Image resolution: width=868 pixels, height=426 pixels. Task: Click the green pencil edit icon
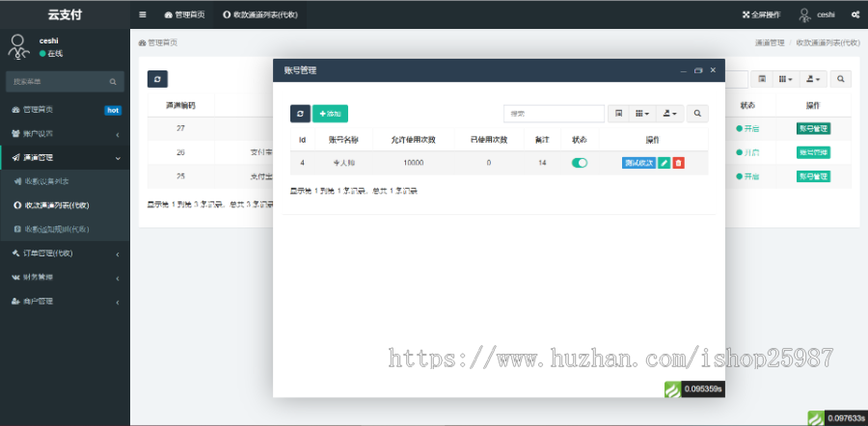(x=665, y=163)
